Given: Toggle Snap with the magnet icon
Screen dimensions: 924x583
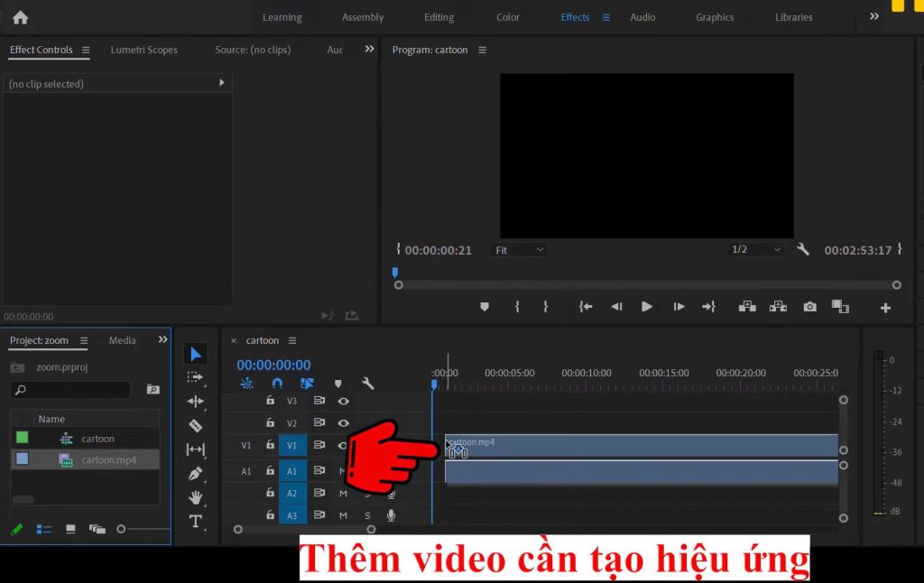Looking at the screenshot, I should tap(278, 383).
